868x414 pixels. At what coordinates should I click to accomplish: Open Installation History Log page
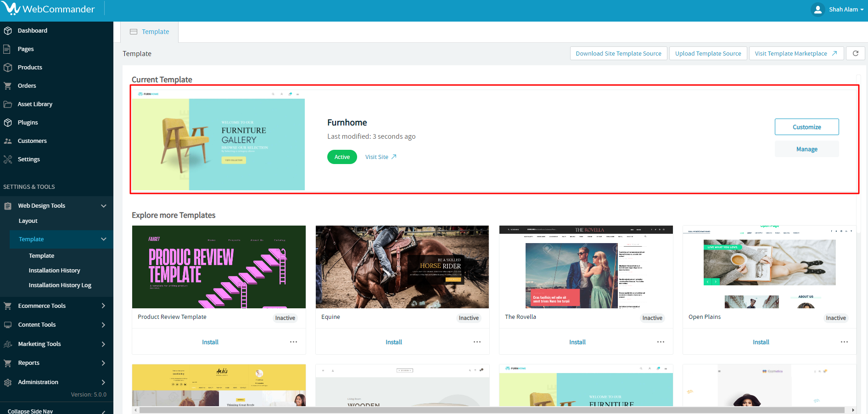[61, 285]
